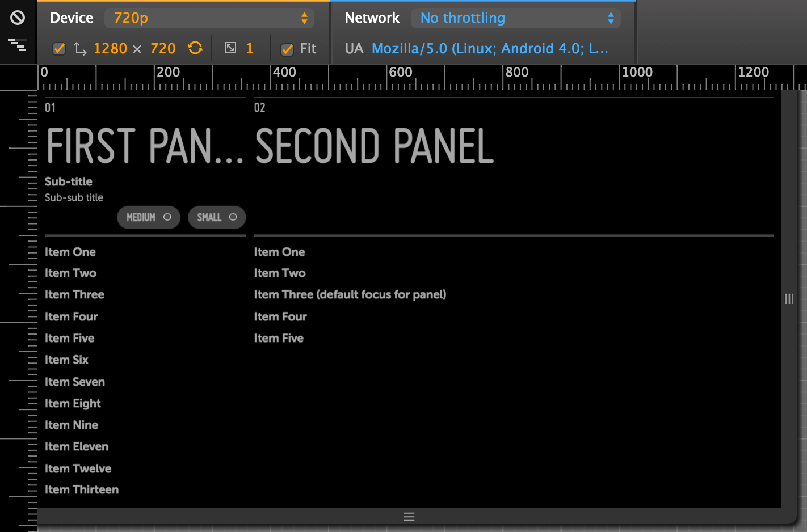Click the UA Mozilla/5.0 user agent field
Image resolution: width=807 pixels, height=532 pixels.
tap(489, 49)
